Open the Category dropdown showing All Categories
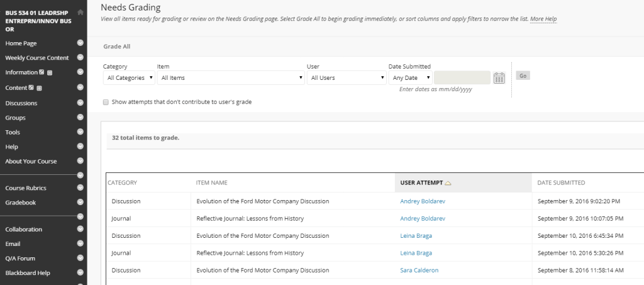The width and height of the screenshot is (644, 285). coord(129,78)
